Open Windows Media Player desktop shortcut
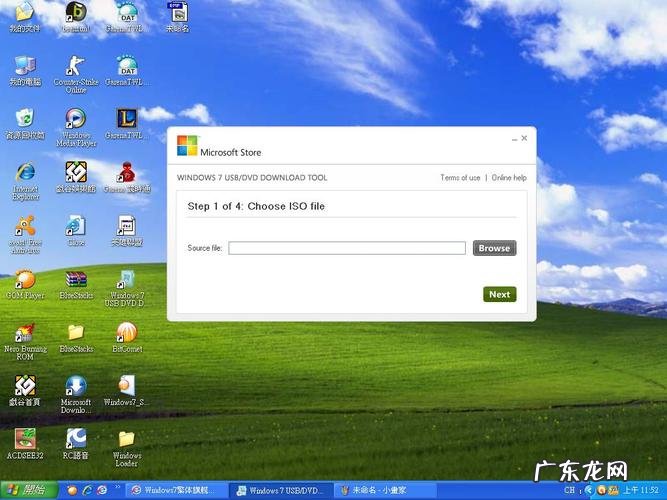Image resolution: width=667 pixels, height=500 pixels. point(75,120)
